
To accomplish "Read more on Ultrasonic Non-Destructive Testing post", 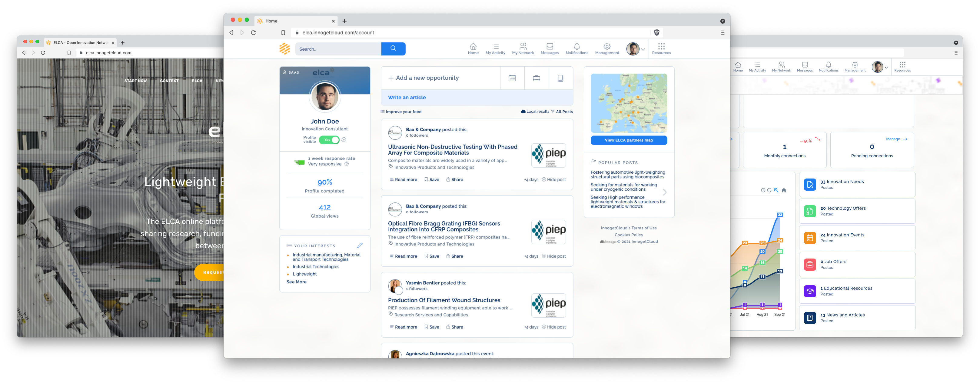I will pos(403,180).
